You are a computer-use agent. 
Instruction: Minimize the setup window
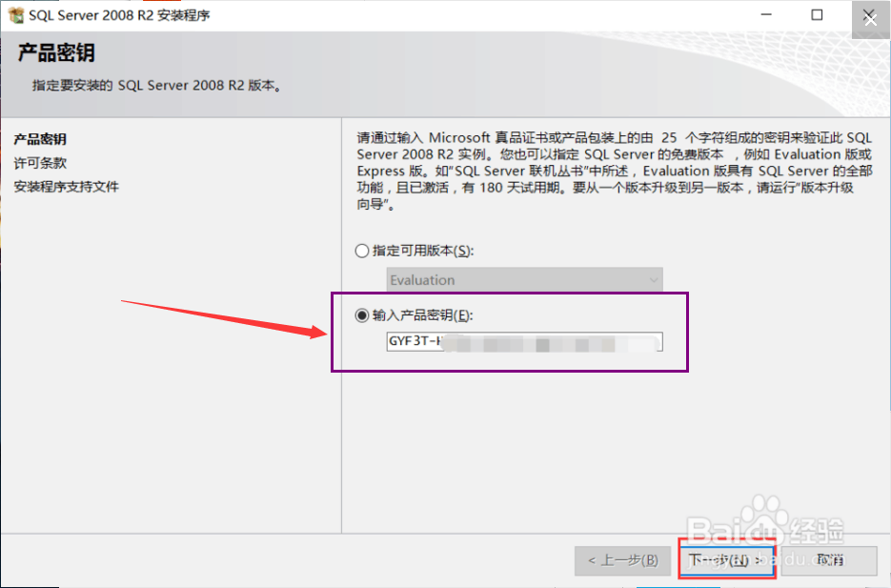pos(766,14)
